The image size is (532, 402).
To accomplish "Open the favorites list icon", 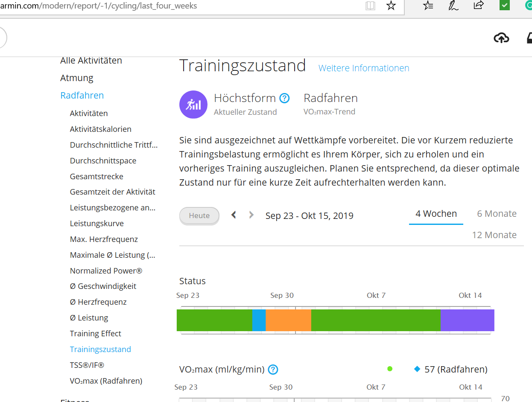I will (x=428, y=6).
